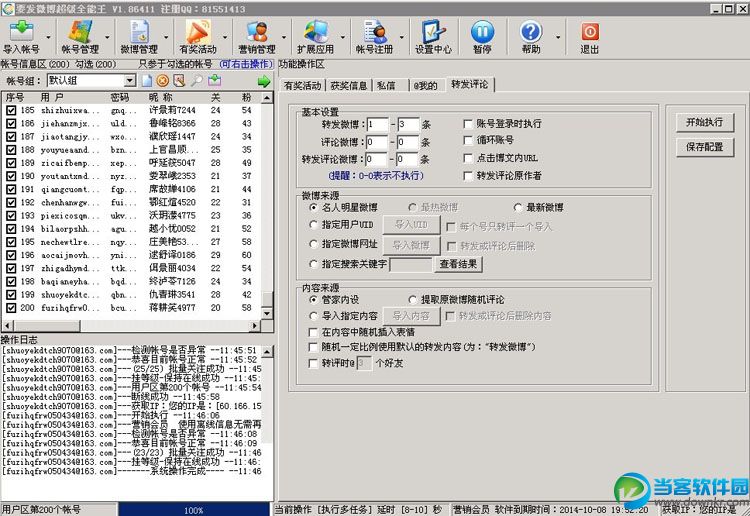The width and height of the screenshot is (750, 516).
Task: Switch to the 有奖活动 tab
Action: click(x=302, y=86)
